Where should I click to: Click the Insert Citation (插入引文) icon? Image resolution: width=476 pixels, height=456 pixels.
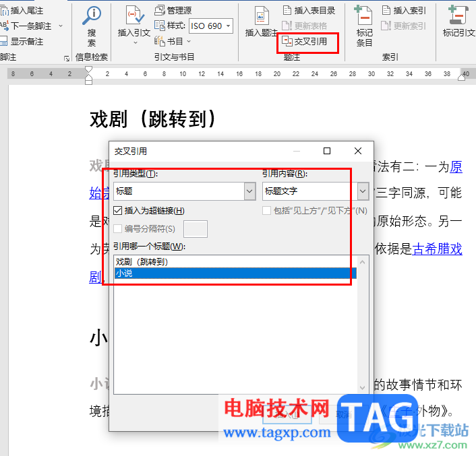click(134, 15)
